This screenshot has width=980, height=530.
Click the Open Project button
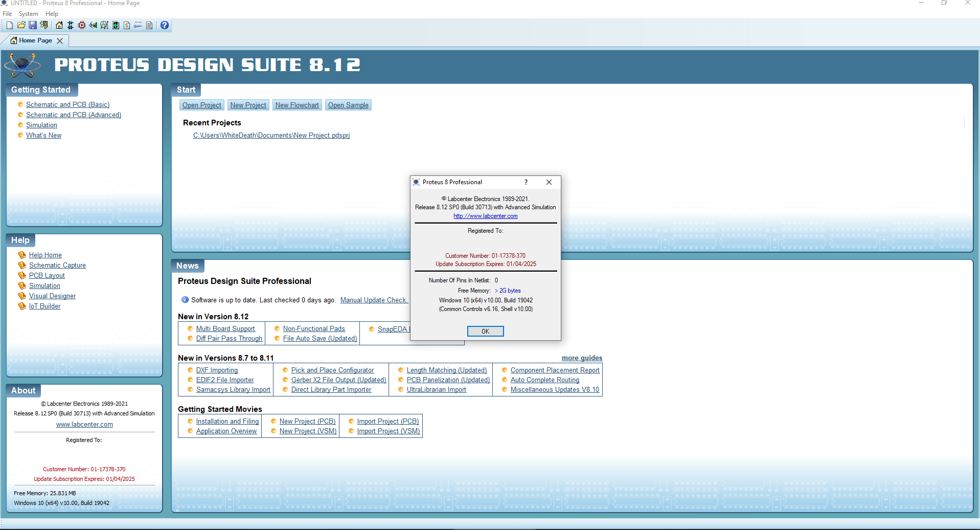pyautogui.click(x=202, y=105)
